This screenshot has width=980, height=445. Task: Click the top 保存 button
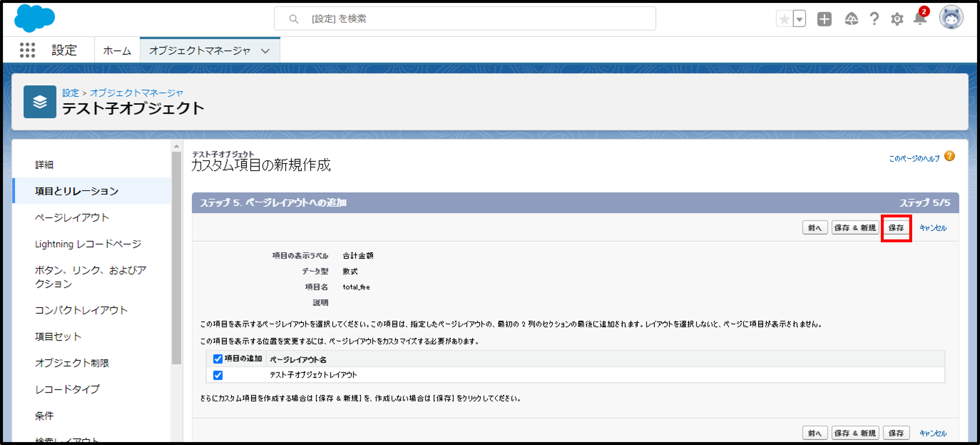896,228
